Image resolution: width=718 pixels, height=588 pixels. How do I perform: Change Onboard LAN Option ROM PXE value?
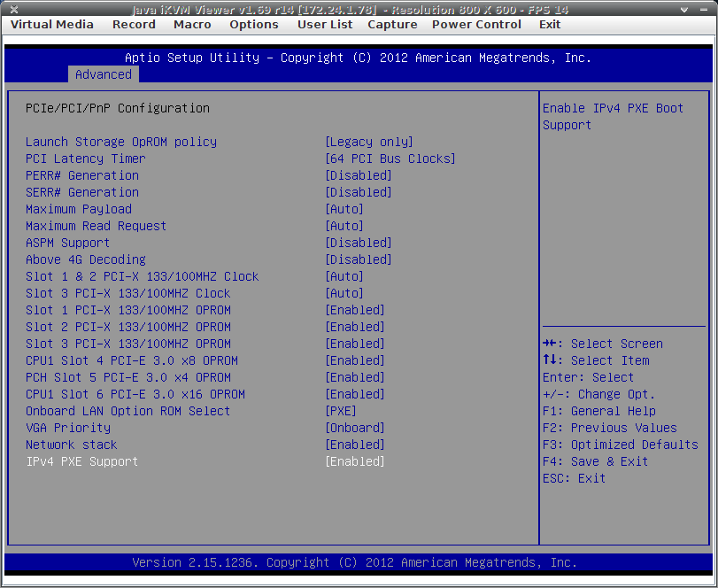[x=341, y=411]
